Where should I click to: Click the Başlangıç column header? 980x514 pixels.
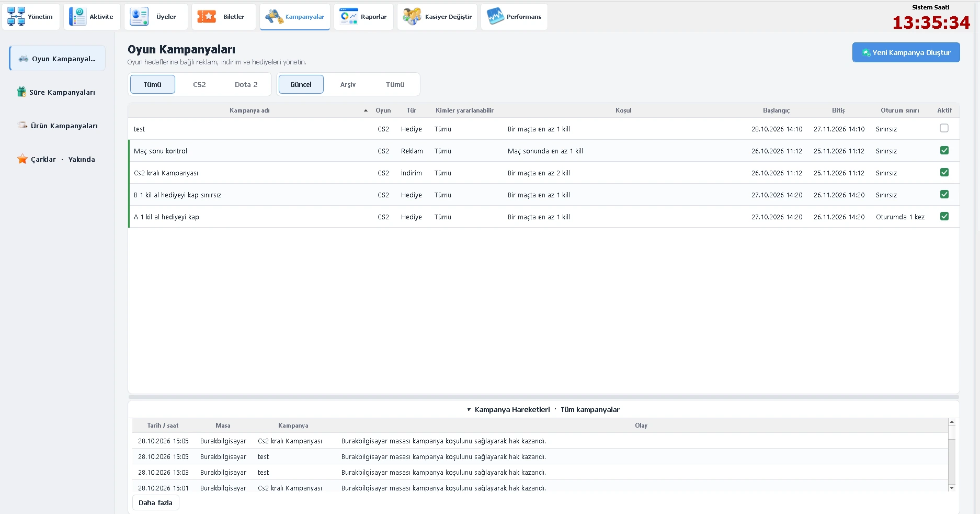point(776,110)
